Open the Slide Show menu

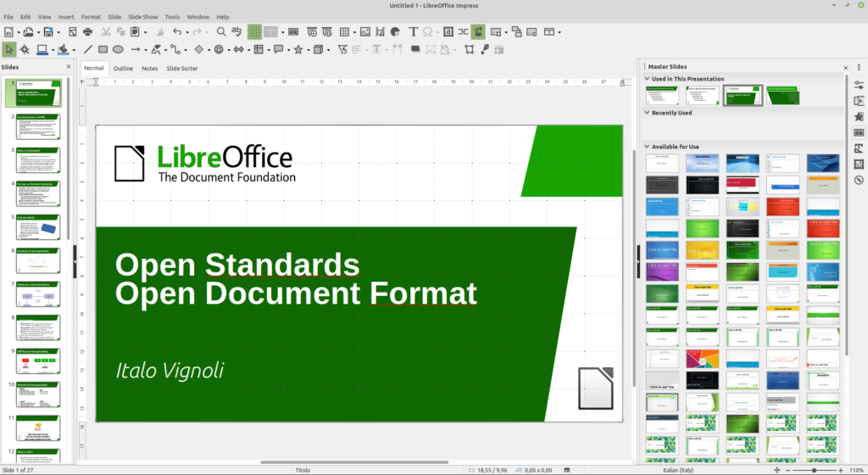coord(142,17)
